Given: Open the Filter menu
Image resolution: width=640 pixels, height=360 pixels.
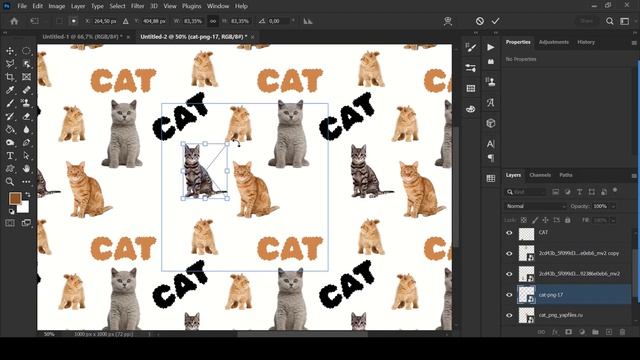Looking at the screenshot, I should [138, 6].
